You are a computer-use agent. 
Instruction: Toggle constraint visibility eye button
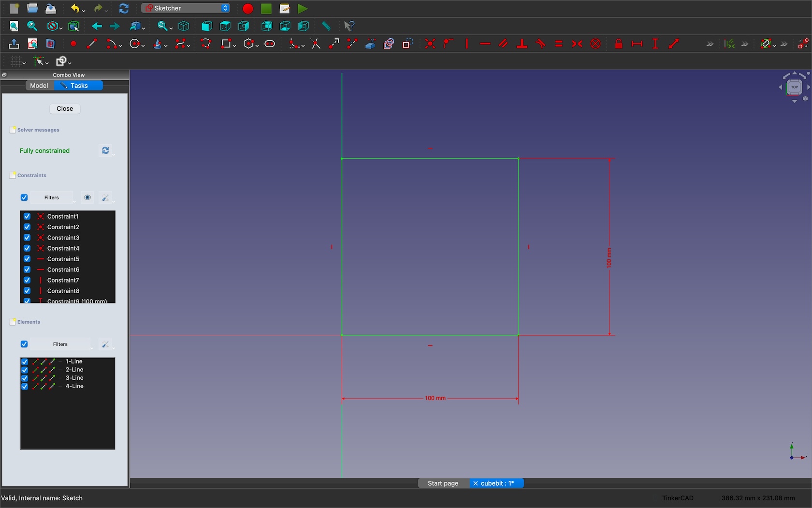tap(87, 197)
